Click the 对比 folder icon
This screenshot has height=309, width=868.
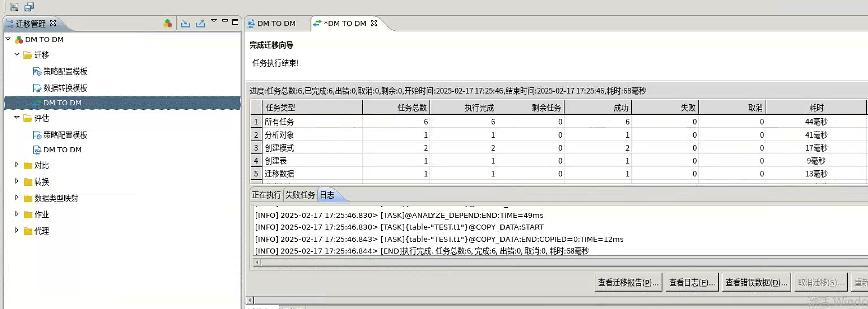[28, 165]
